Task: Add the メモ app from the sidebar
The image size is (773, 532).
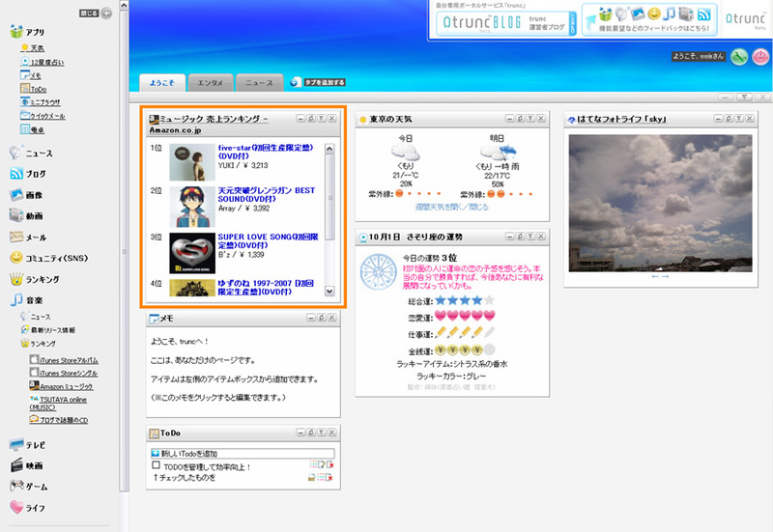Action: coord(31,75)
